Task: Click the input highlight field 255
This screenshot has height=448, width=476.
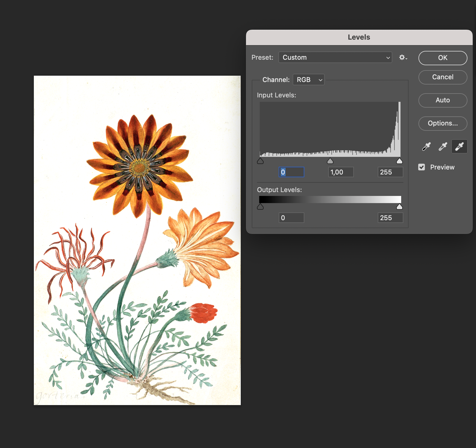Action: click(390, 172)
